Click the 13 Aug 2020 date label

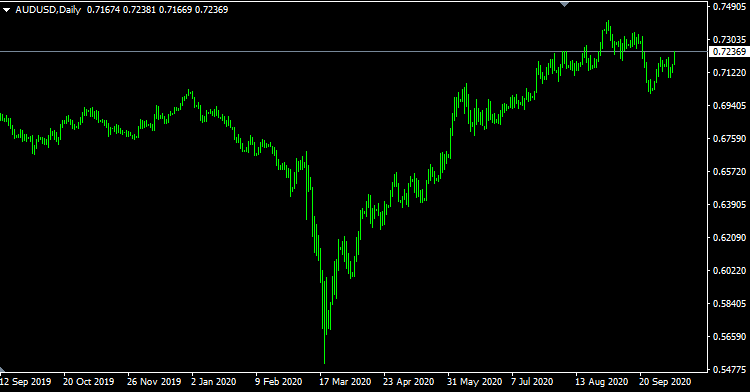pyautogui.click(x=601, y=381)
